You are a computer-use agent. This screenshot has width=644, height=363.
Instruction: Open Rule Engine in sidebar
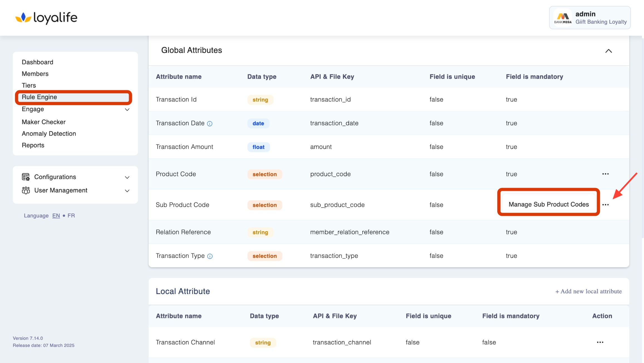pyautogui.click(x=39, y=97)
